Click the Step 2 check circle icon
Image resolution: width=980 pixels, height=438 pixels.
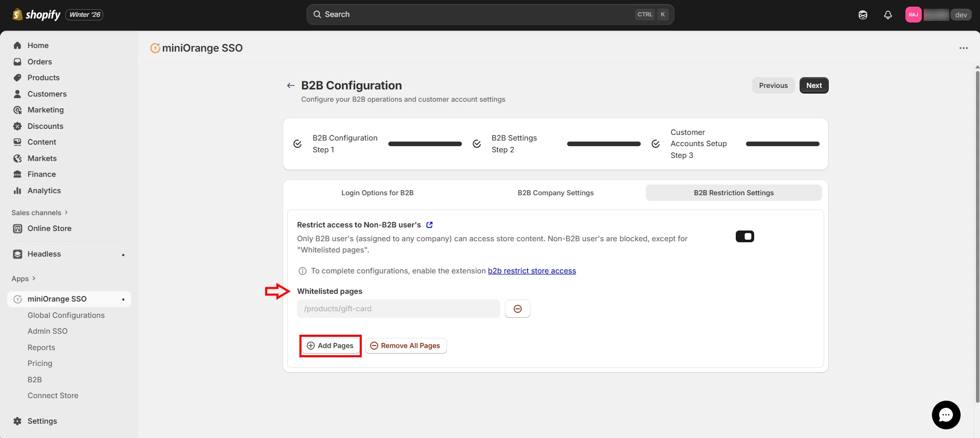click(477, 144)
